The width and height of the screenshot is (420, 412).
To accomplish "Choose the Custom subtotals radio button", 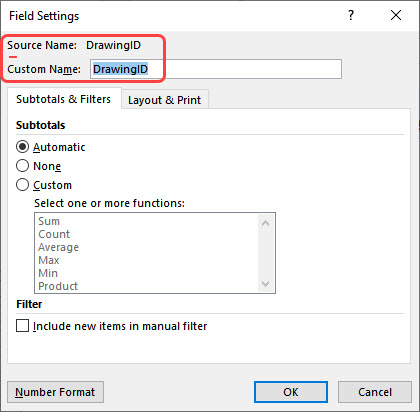I will pos(22,185).
